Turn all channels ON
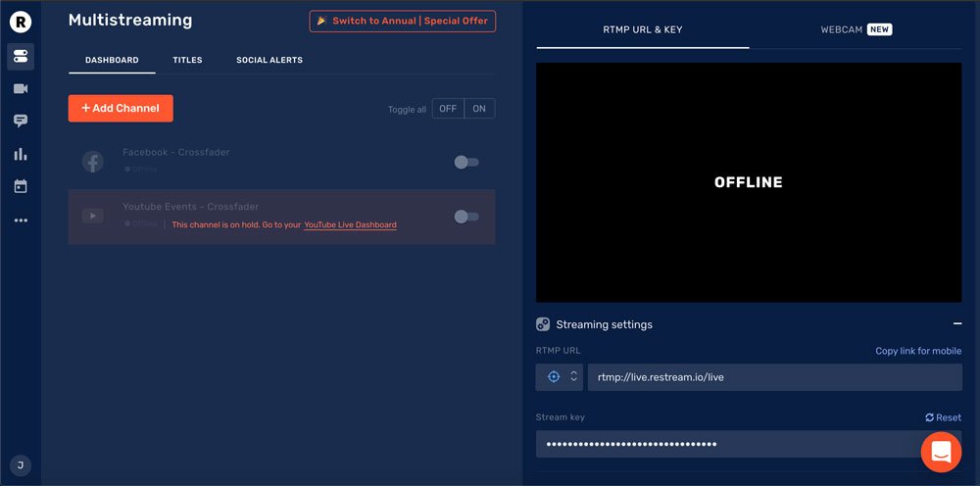This screenshot has width=980, height=486. tap(479, 109)
